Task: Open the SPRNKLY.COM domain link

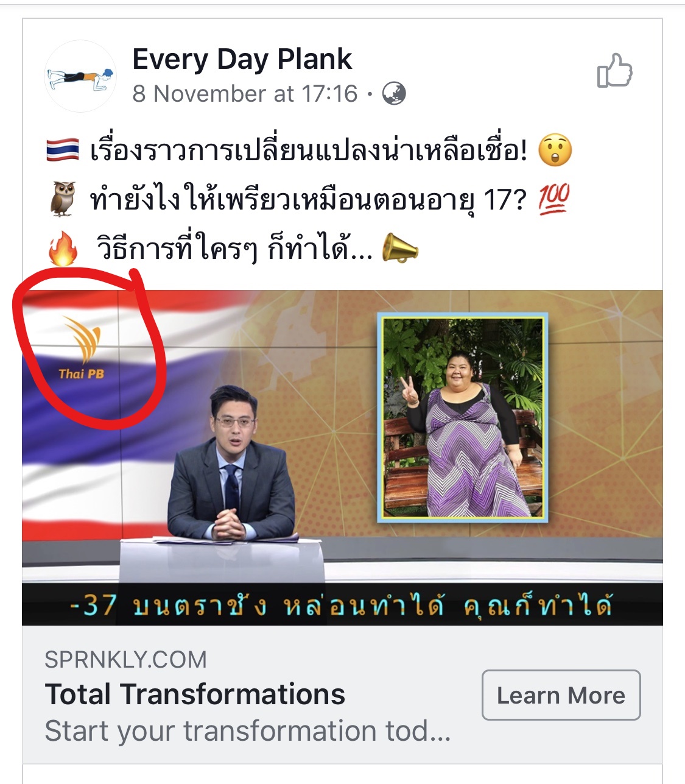Action: 126,660
